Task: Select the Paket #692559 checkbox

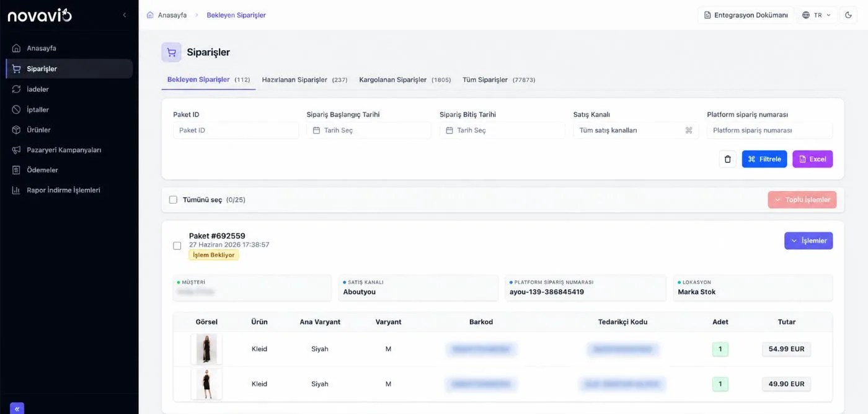Action: [x=177, y=246]
